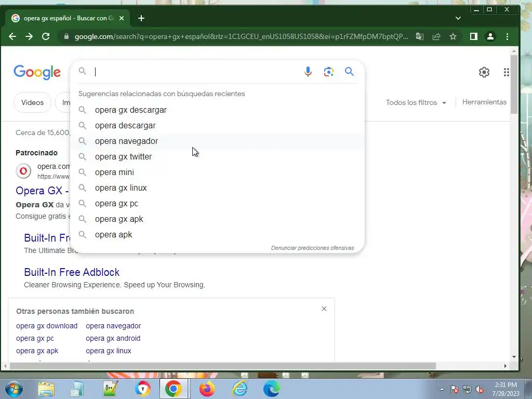Close the opera gx español tab

[x=122, y=18]
